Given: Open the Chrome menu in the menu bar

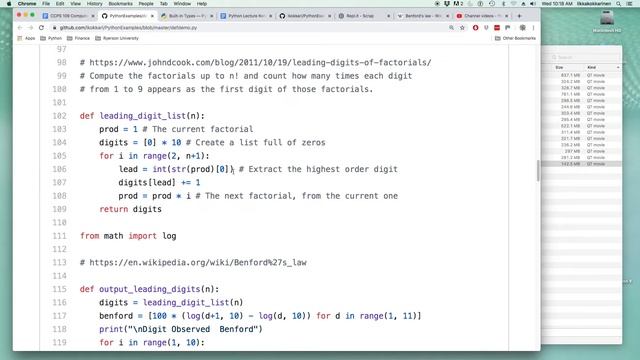Looking at the screenshot, I should [x=27, y=4].
